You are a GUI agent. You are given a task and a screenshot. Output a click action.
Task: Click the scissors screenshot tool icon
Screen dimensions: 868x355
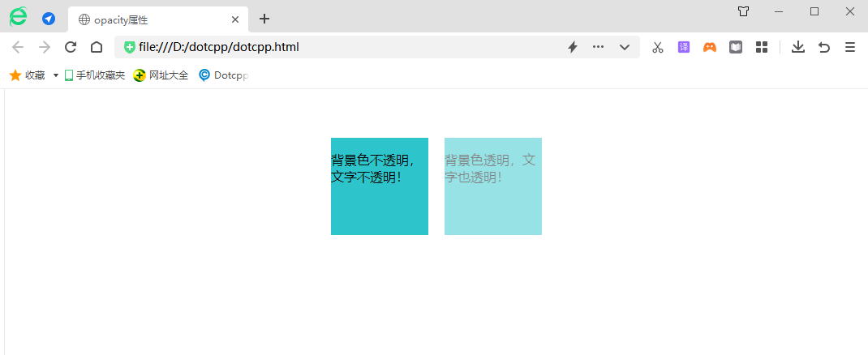(x=658, y=47)
